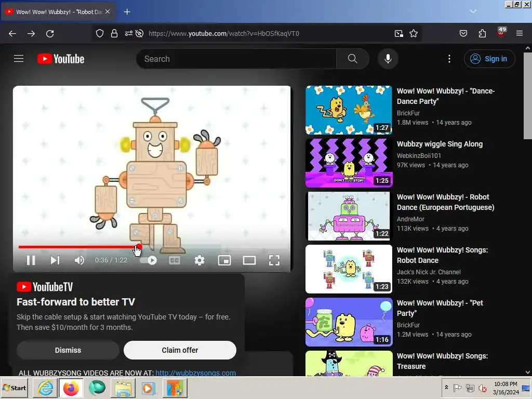Open "Dance-Dance Party" video thumbnail
The width and height of the screenshot is (532, 399).
point(349,110)
